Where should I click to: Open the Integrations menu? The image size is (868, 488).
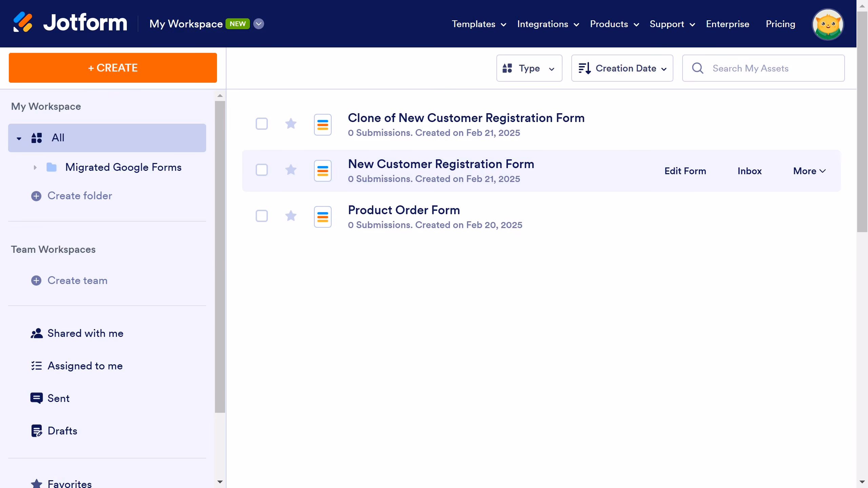548,24
